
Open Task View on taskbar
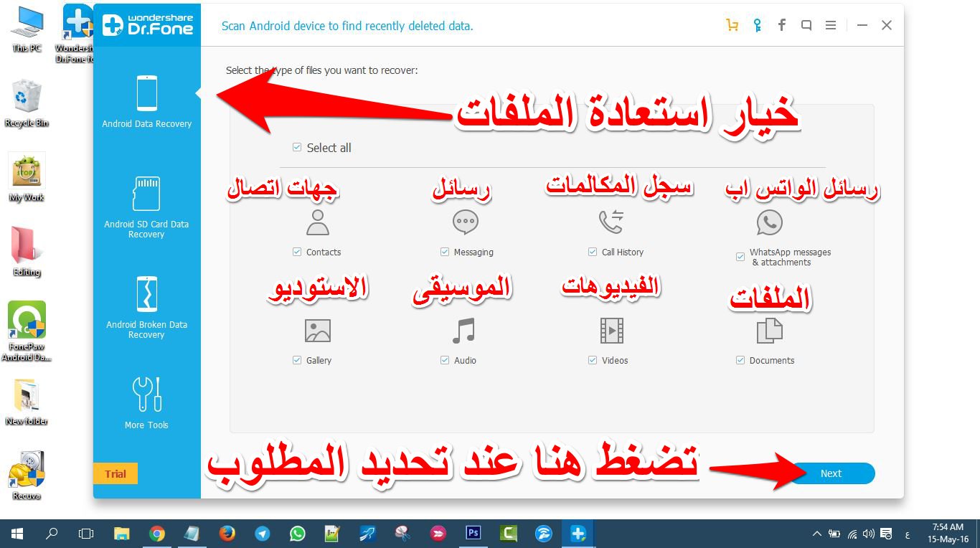pyautogui.click(x=86, y=534)
